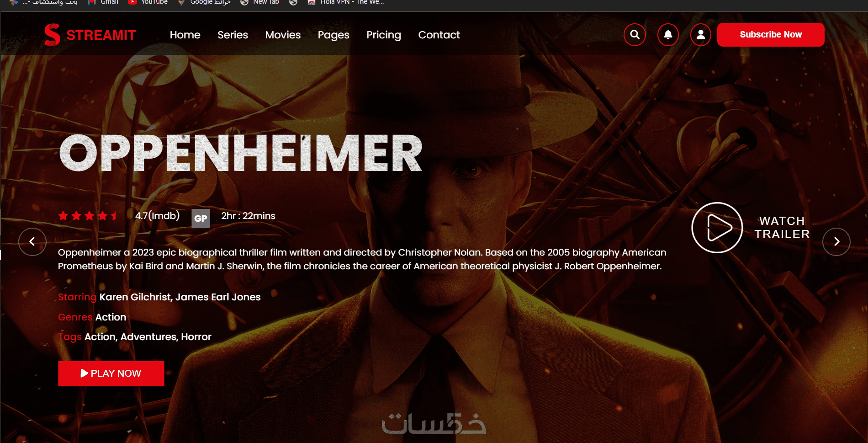Click the Streamit logo
Screen dimensions: 868x443
90,35
